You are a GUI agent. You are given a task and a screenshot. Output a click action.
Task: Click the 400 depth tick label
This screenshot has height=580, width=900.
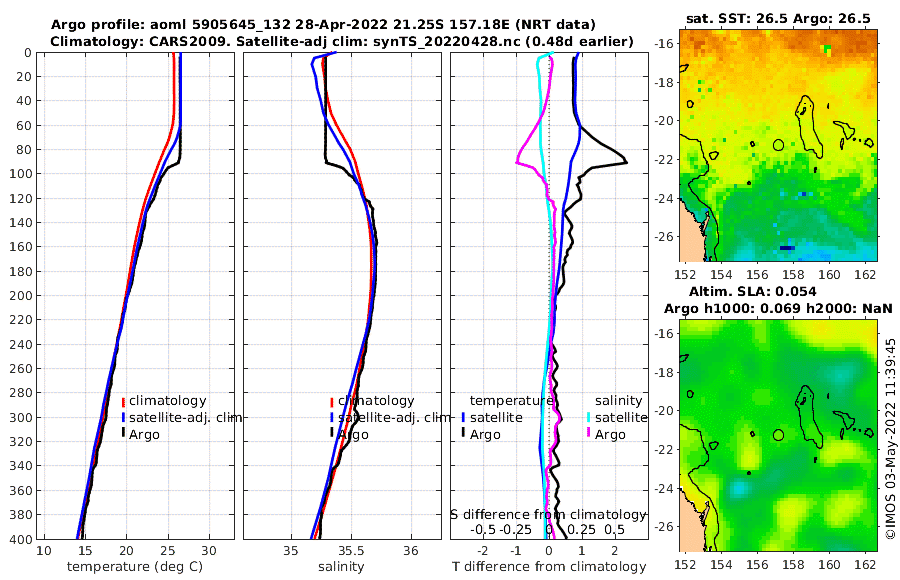[21, 539]
